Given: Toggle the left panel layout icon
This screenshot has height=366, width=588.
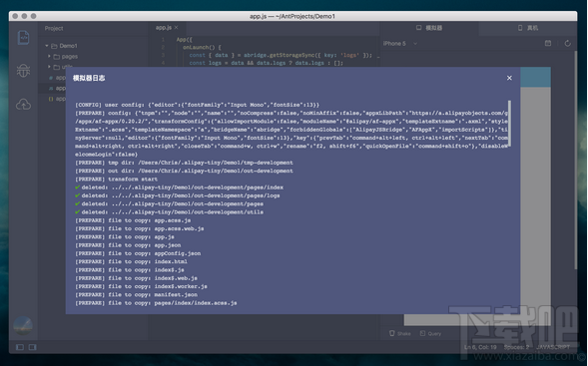Looking at the screenshot, I should point(20,347).
